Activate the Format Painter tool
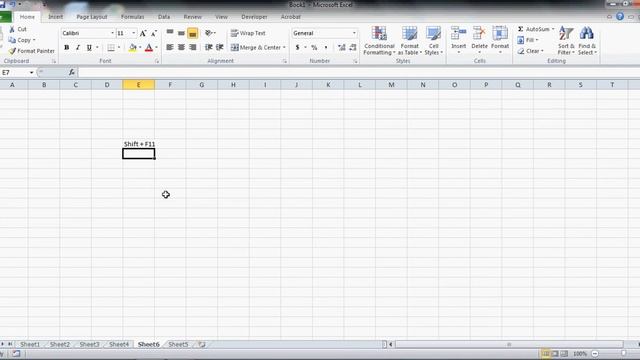Viewport: 640px width, 360px height. [31, 51]
